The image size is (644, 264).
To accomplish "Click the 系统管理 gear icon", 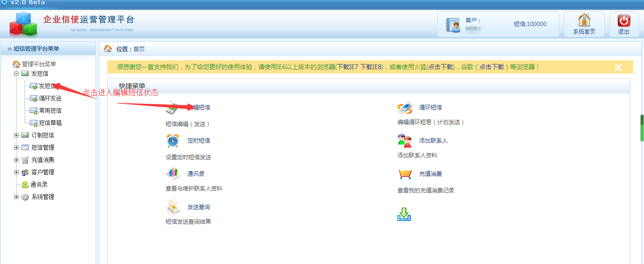I will point(25,197).
